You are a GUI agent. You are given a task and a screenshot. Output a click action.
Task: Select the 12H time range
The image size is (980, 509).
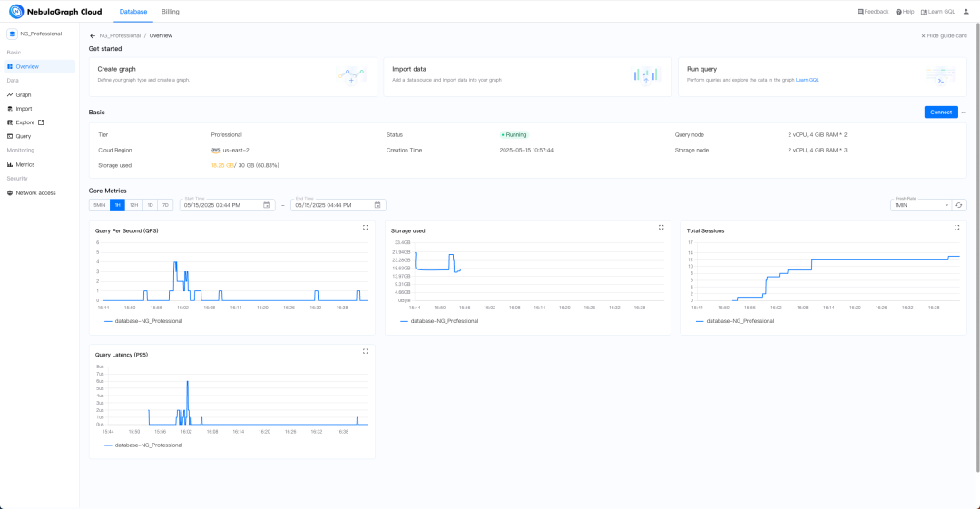click(133, 205)
